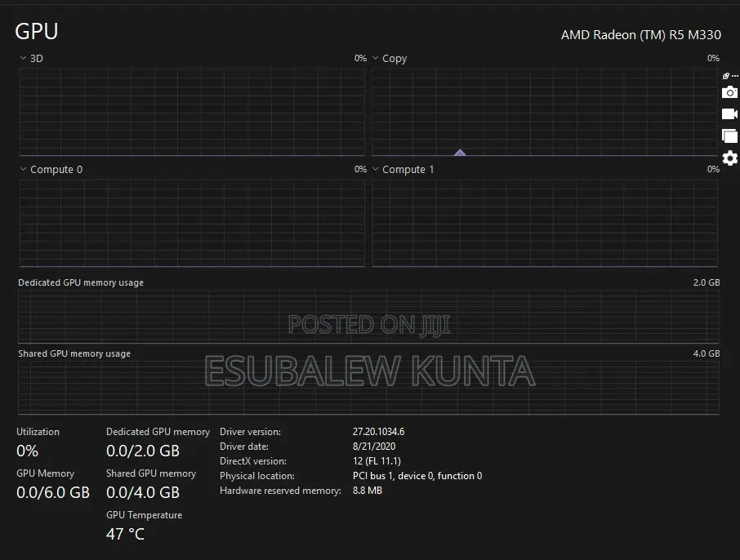Viewport: 740px width, 560px height.
Task: Open the Compute 0 engine dropdown chevron
Action: point(23,169)
